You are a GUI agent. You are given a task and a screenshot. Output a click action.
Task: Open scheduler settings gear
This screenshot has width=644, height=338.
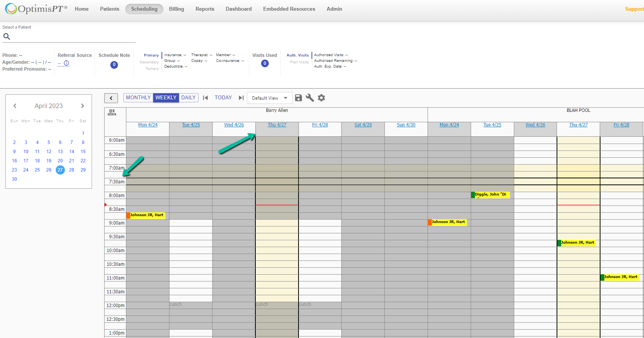click(x=321, y=98)
